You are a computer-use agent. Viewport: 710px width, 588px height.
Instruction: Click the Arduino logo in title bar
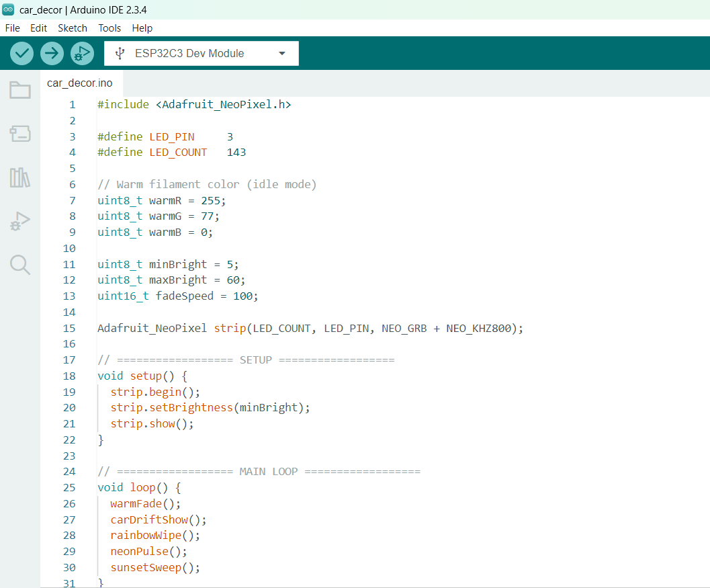[8, 9]
